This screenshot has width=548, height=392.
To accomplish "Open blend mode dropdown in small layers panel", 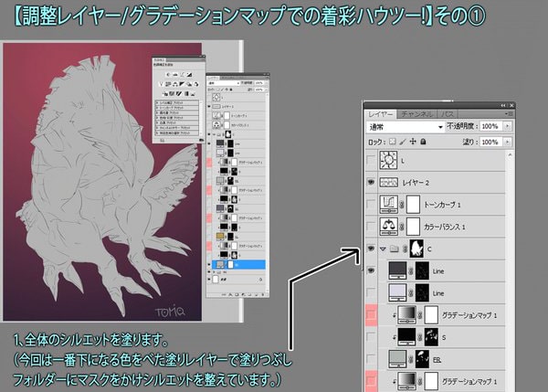I will click(x=224, y=83).
